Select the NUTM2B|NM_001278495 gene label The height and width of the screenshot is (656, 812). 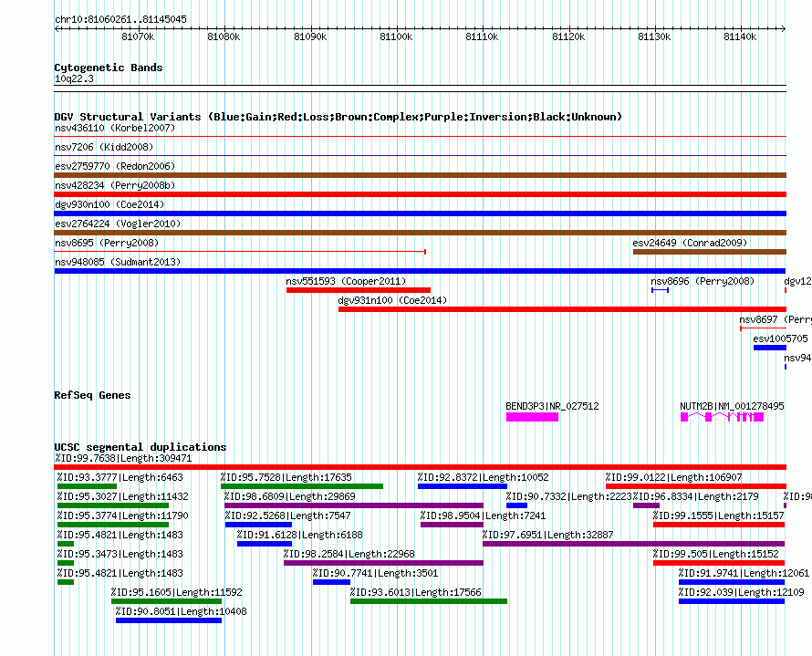pyautogui.click(x=732, y=406)
